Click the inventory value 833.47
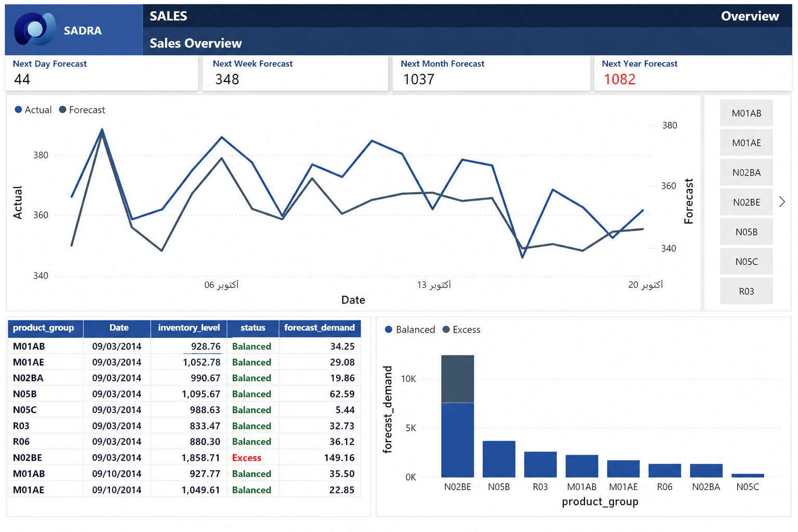 [205, 426]
